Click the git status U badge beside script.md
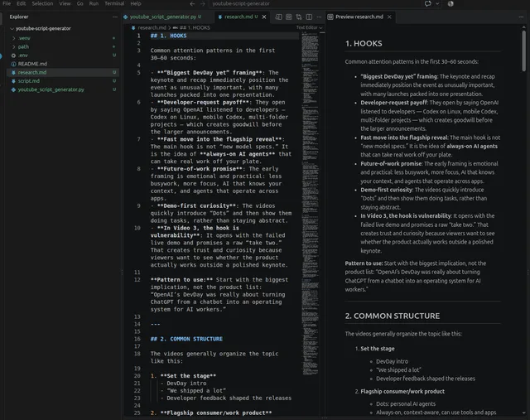 point(114,81)
